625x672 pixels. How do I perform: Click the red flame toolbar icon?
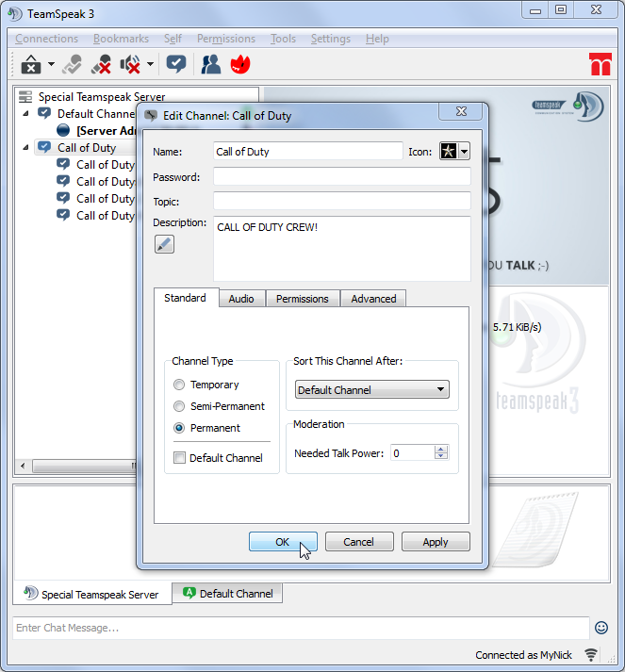coord(240,65)
